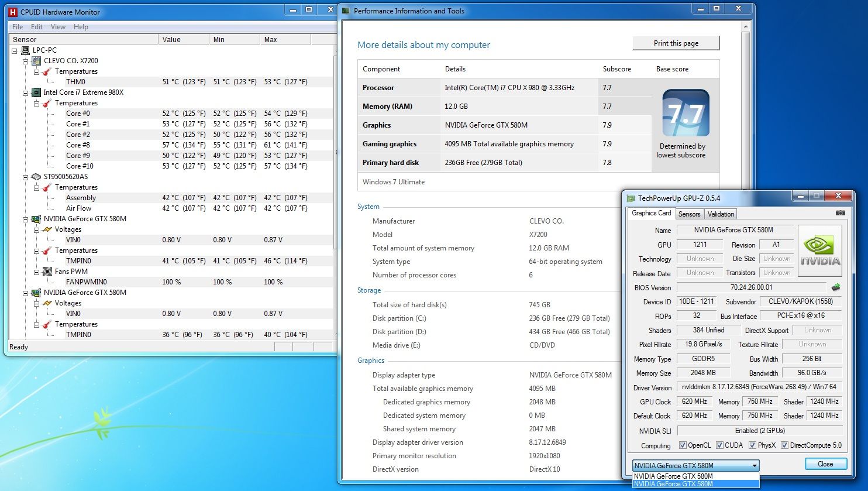This screenshot has height=491, width=868.
Task: Click the Max column header
Action: point(285,39)
